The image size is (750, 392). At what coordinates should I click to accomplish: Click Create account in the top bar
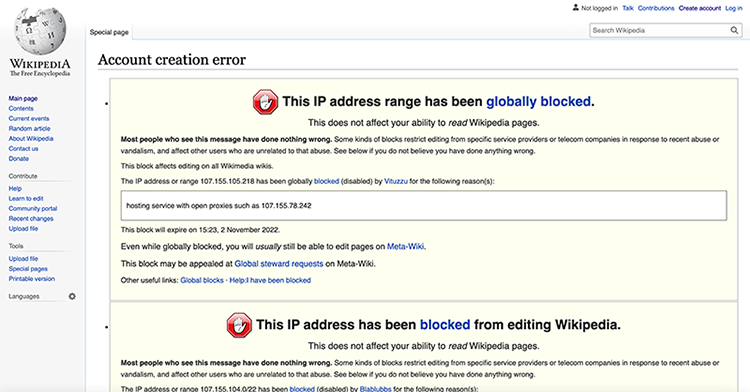coord(699,8)
